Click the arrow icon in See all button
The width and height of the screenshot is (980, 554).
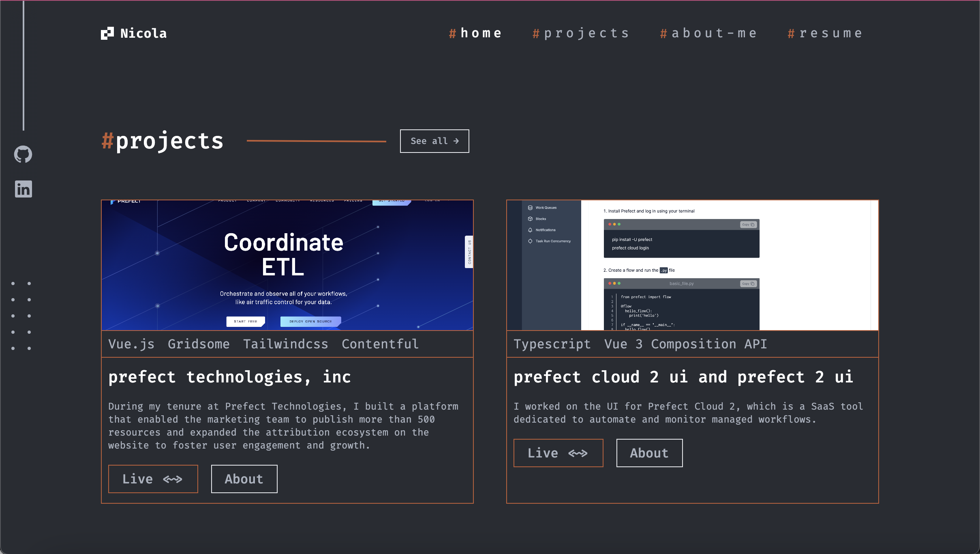(x=456, y=141)
